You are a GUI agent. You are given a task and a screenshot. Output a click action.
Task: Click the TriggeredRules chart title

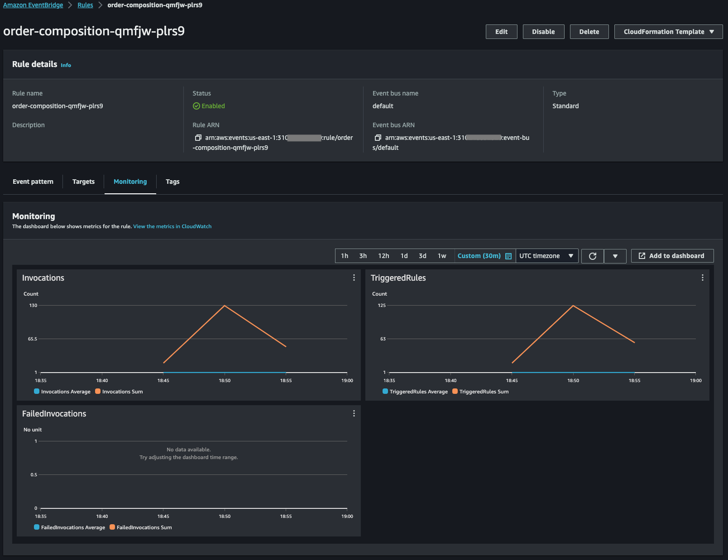click(398, 278)
